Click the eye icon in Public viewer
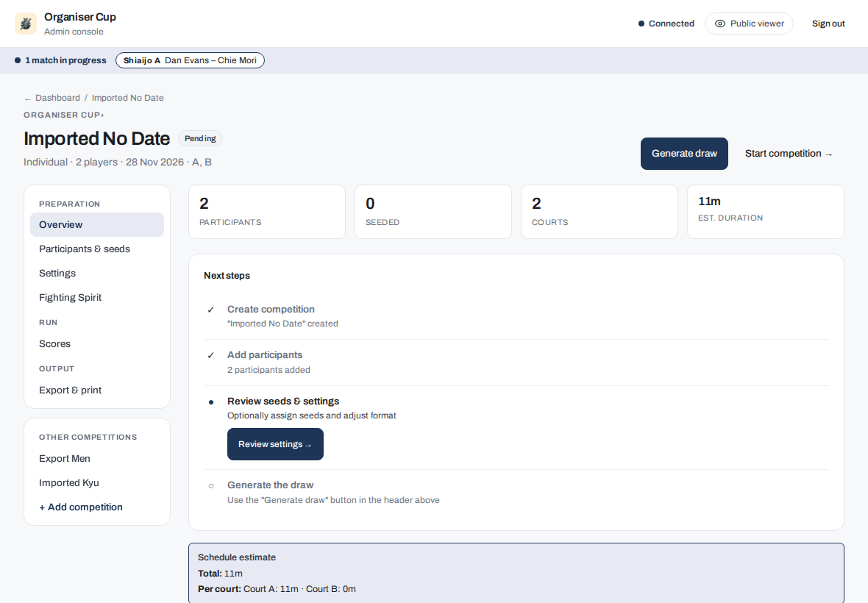The image size is (868, 603). tap(719, 24)
